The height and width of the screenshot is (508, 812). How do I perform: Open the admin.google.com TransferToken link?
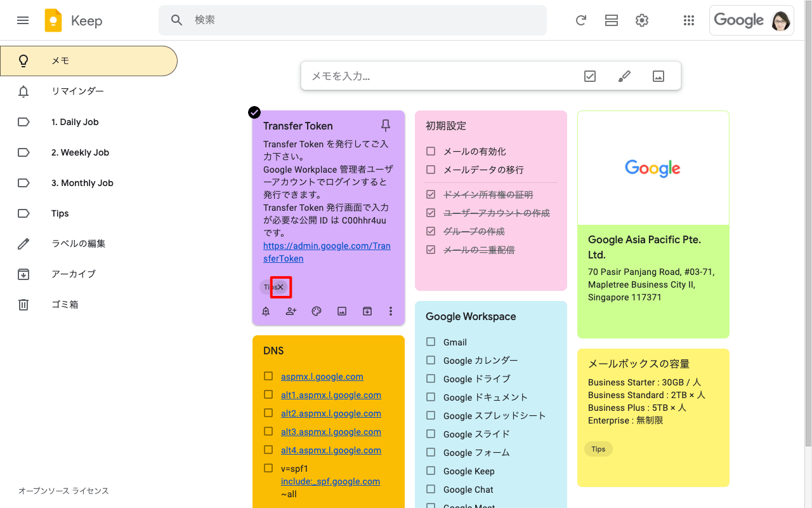[327, 252]
